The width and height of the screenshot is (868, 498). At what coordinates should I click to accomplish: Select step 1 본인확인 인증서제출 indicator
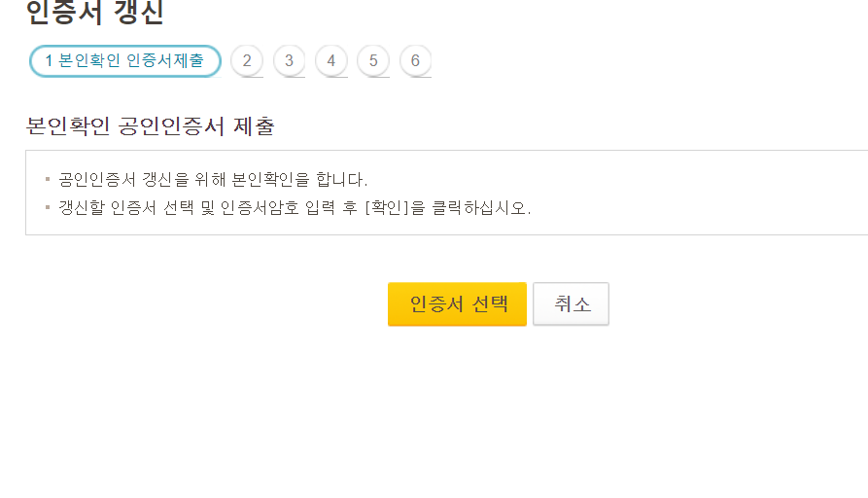click(x=125, y=61)
